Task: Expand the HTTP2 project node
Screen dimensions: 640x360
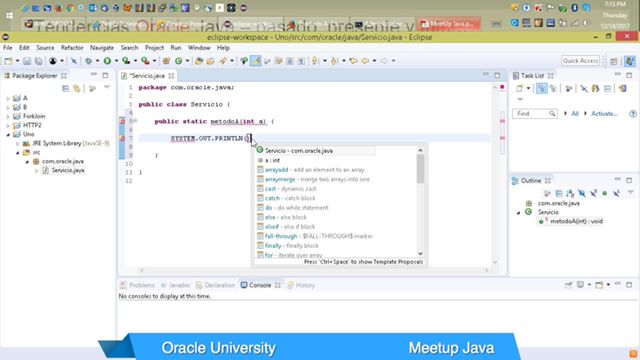Action: (8, 125)
